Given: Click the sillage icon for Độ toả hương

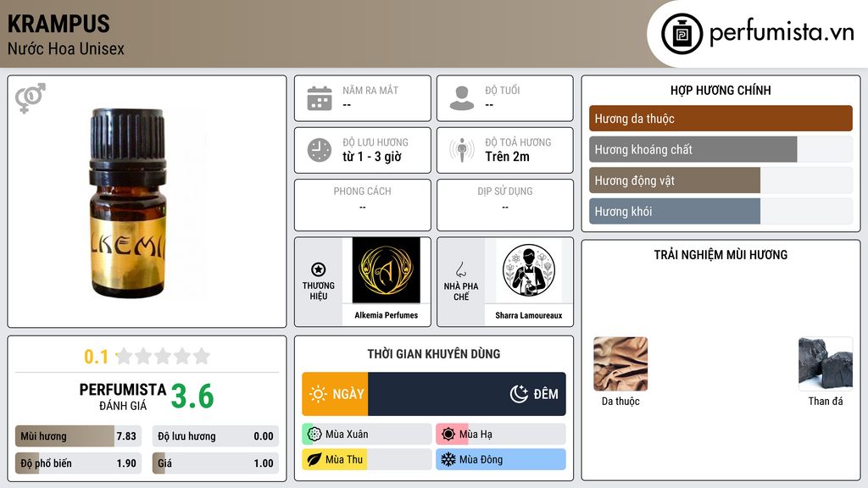Looking at the screenshot, I should pyautogui.click(x=462, y=150).
